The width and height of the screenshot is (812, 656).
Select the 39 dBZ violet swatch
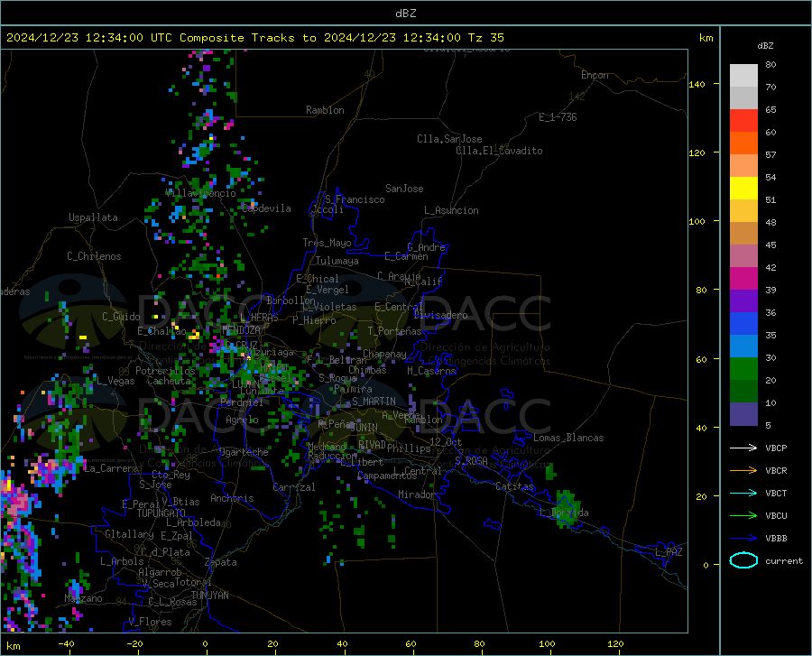click(x=743, y=301)
